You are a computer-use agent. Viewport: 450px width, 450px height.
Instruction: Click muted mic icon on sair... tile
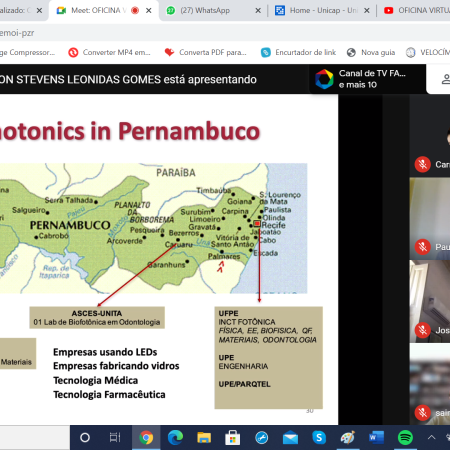(423, 413)
